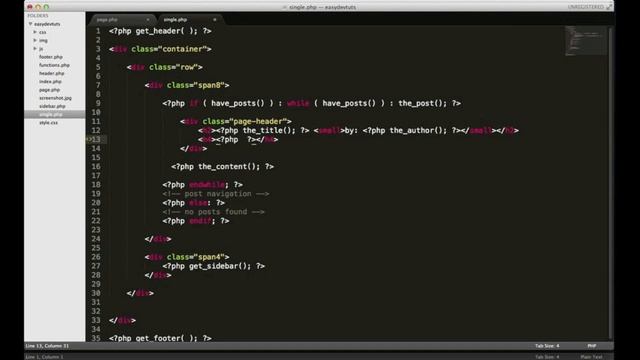Click the_post() on line 9

(422, 103)
